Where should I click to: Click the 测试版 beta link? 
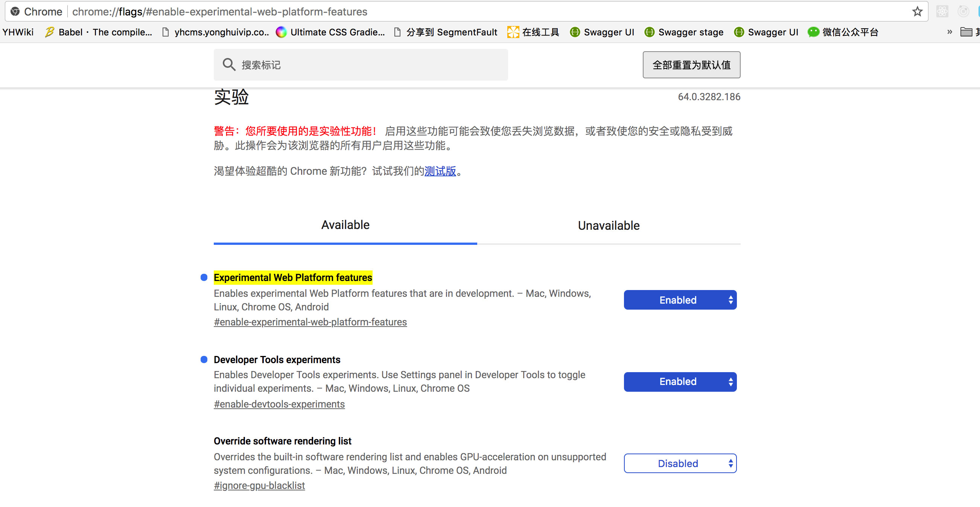pyautogui.click(x=440, y=171)
